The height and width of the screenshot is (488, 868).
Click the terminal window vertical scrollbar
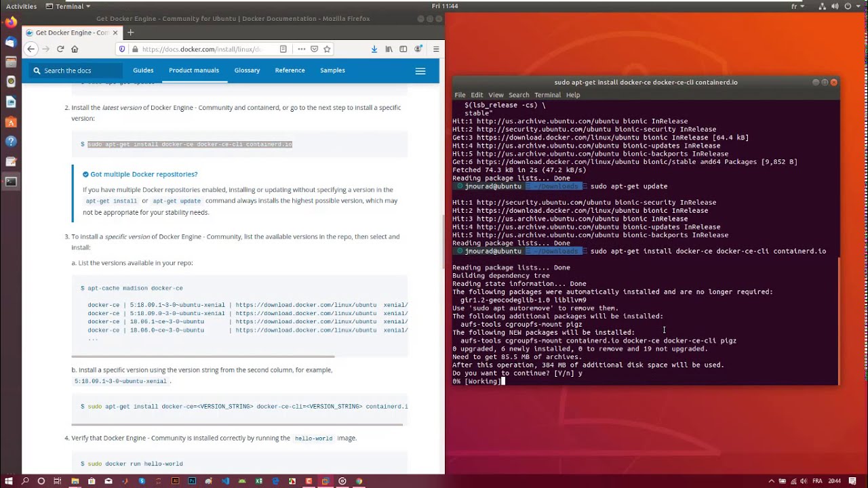click(840, 320)
